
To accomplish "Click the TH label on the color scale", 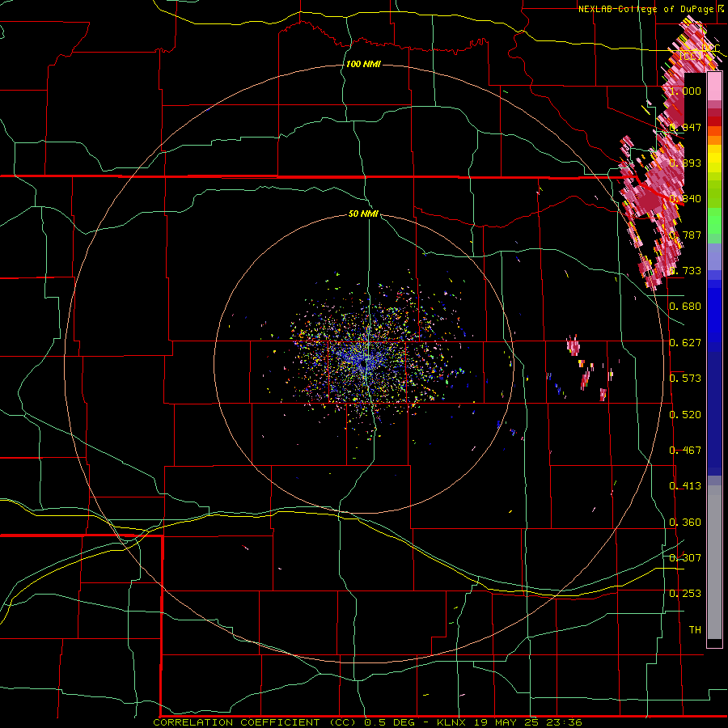I will click(695, 630).
